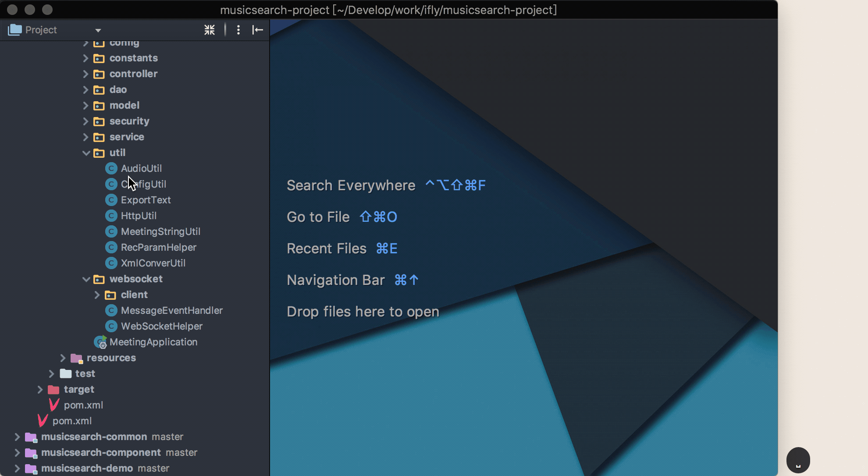Select the WebSocketHelper class
This screenshot has height=476, width=868.
[x=161, y=326]
